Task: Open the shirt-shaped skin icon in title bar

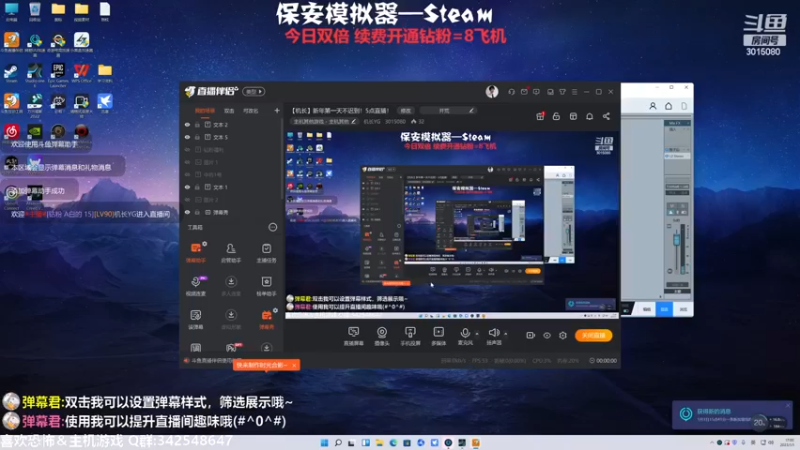Action: 562,92
